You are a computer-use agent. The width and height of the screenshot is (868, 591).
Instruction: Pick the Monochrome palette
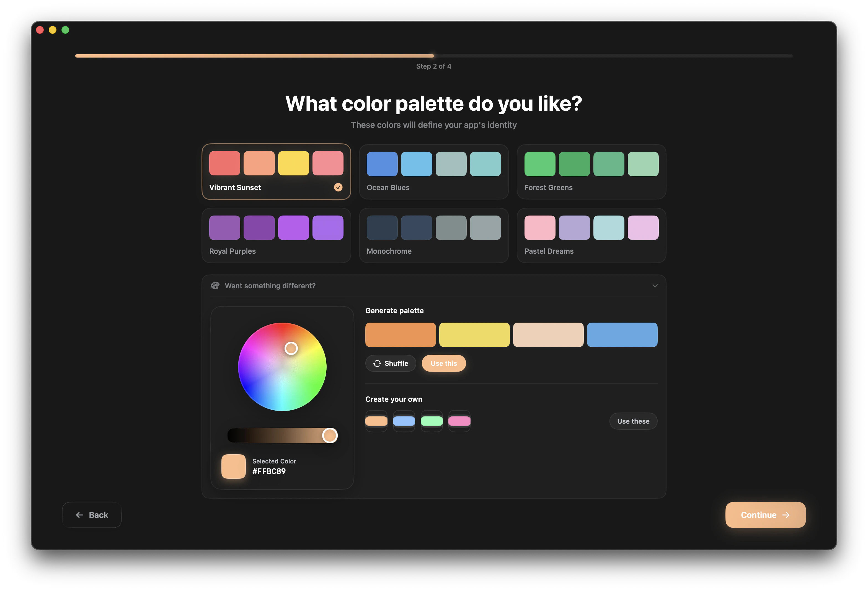[433, 235]
